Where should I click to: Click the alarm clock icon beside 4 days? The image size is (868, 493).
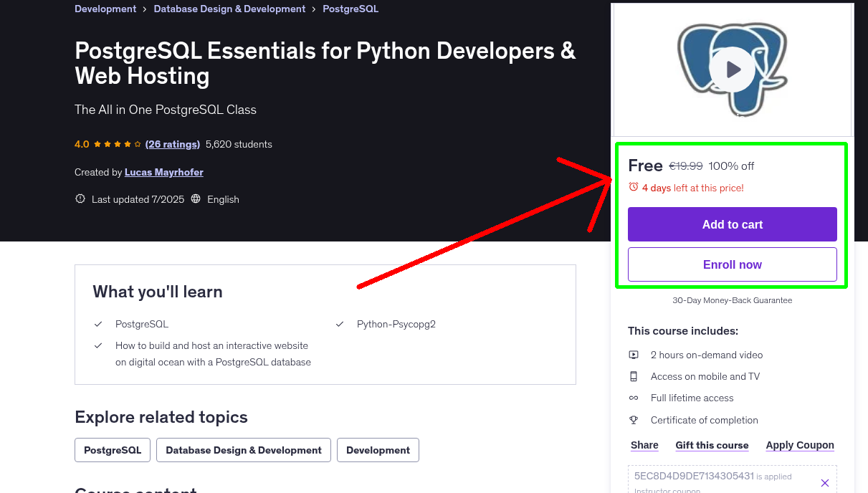pyautogui.click(x=633, y=187)
